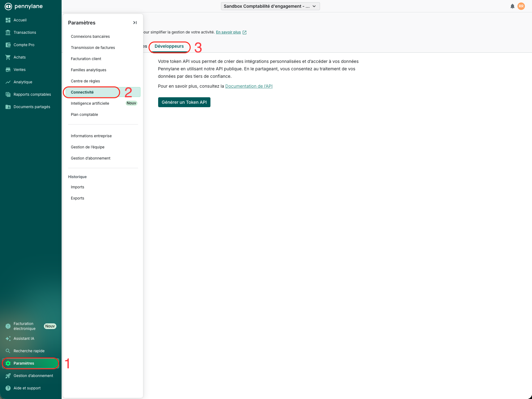
Task: Click the Facturation électronique badge icon
Action: coord(8,326)
